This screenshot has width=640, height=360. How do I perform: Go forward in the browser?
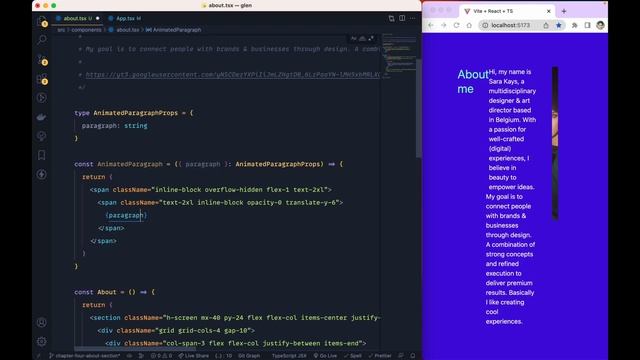444,25
